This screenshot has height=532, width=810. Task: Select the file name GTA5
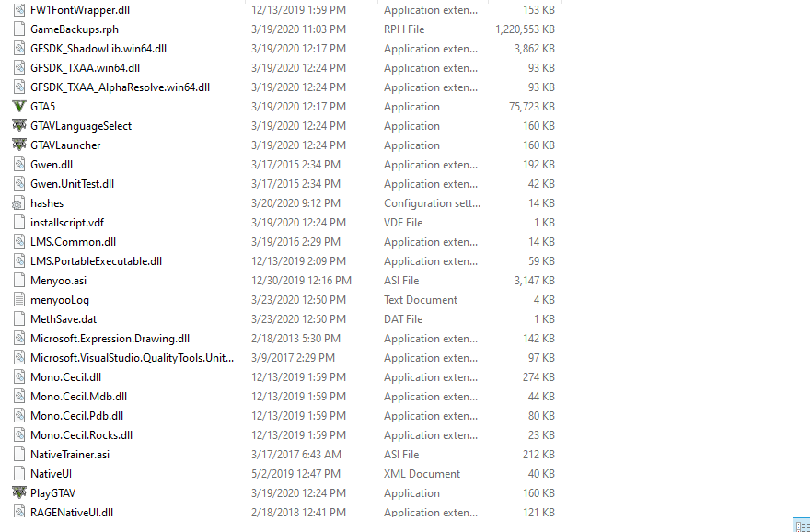click(x=43, y=107)
